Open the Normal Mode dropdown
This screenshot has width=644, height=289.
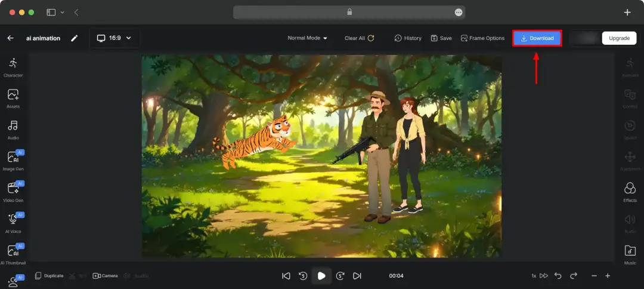point(307,38)
